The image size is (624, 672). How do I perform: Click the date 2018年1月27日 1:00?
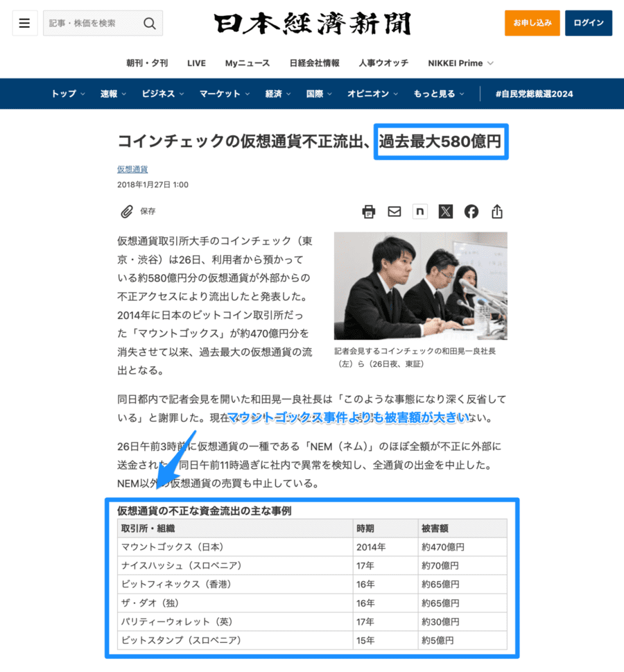tap(153, 184)
